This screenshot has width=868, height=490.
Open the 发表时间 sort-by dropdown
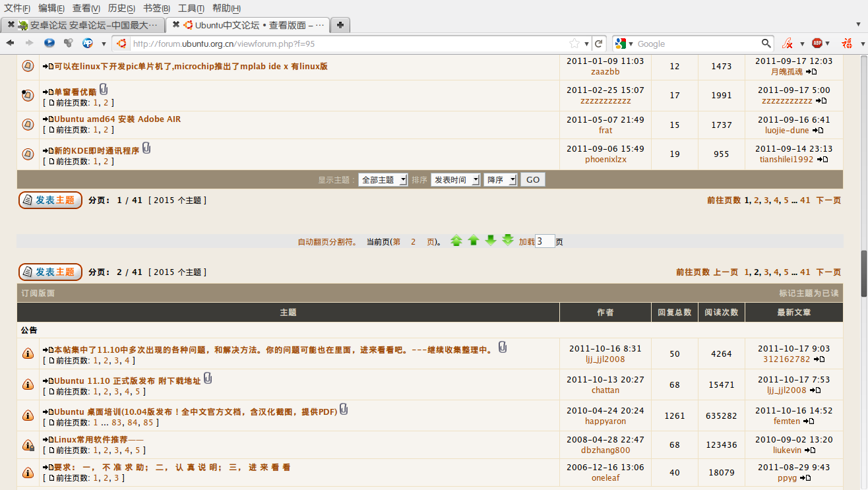coord(456,180)
